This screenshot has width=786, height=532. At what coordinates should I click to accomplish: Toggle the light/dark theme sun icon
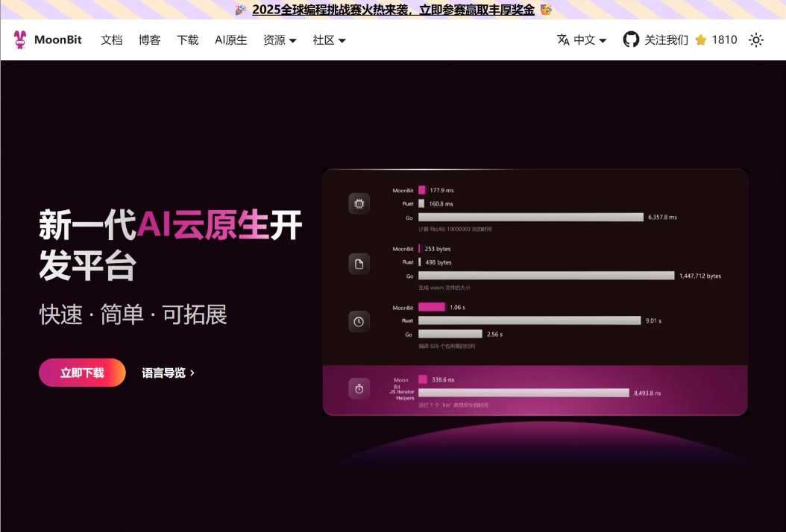(x=756, y=39)
